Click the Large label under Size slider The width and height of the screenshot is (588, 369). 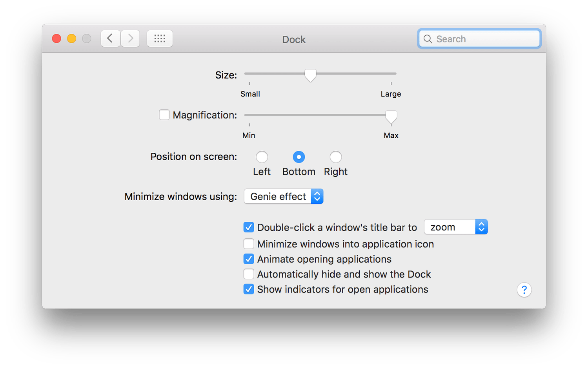(x=391, y=94)
